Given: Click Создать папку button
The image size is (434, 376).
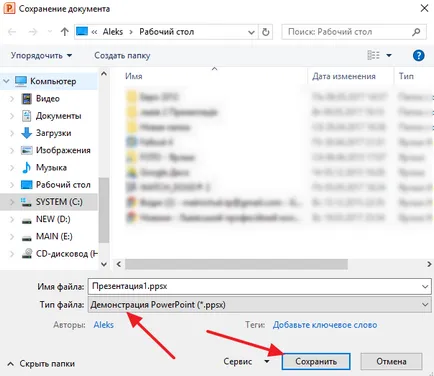Looking at the screenshot, I should 122,55.
